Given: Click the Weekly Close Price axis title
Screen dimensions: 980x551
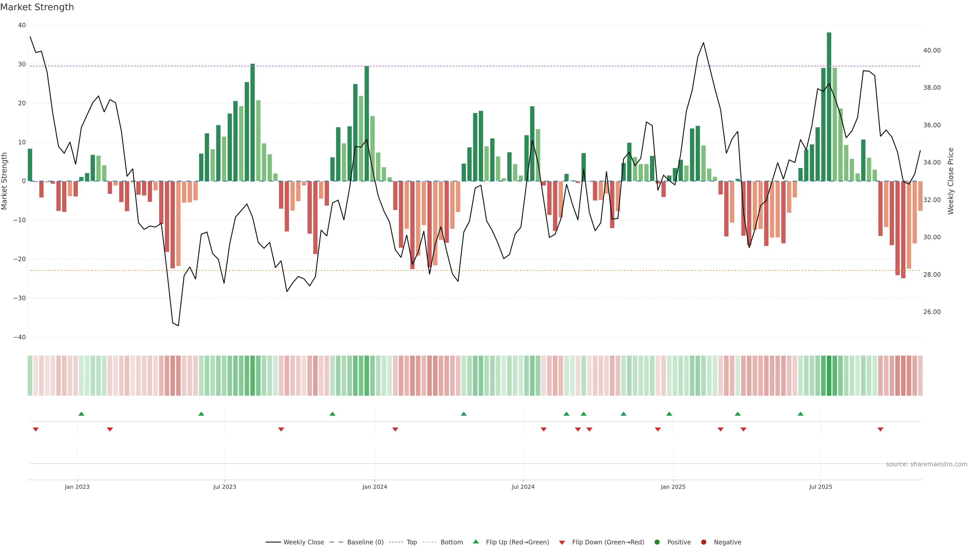Looking at the screenshot, I should pos(951,181).
